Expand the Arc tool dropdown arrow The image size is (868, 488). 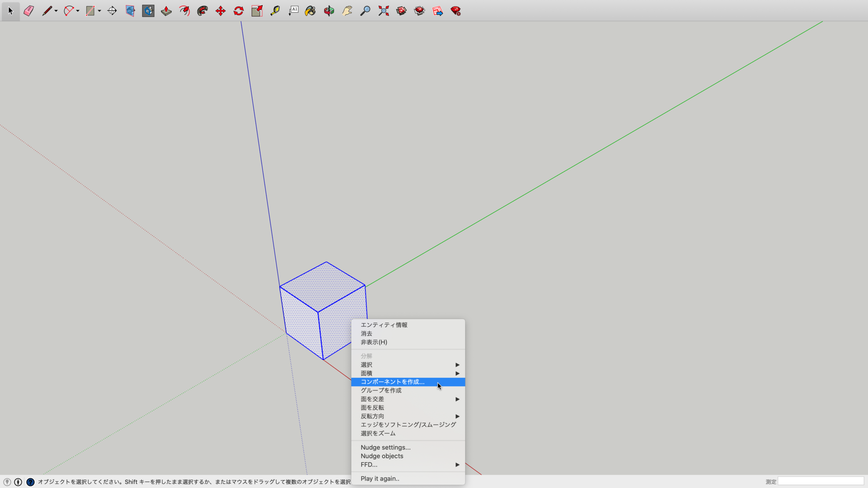78,11
